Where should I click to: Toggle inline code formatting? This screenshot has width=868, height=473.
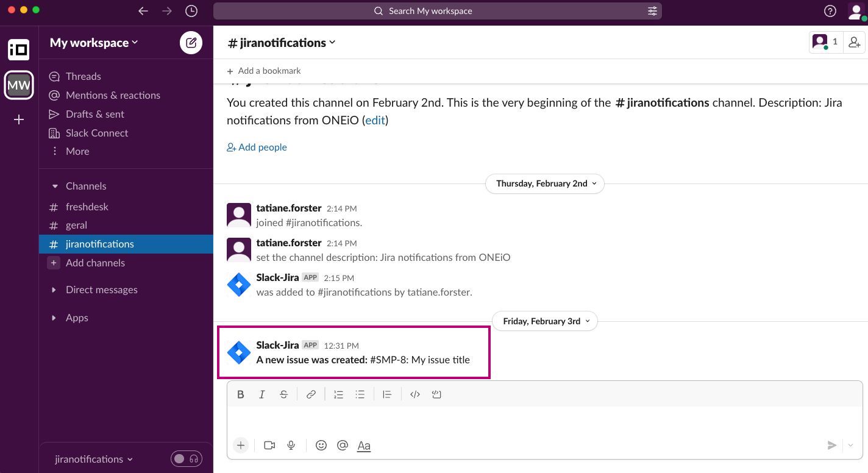415,394
